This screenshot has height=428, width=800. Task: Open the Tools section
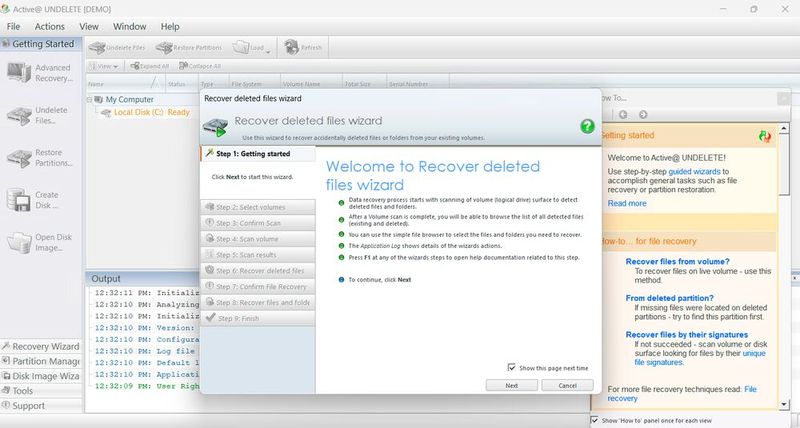[x=41, y=391]
